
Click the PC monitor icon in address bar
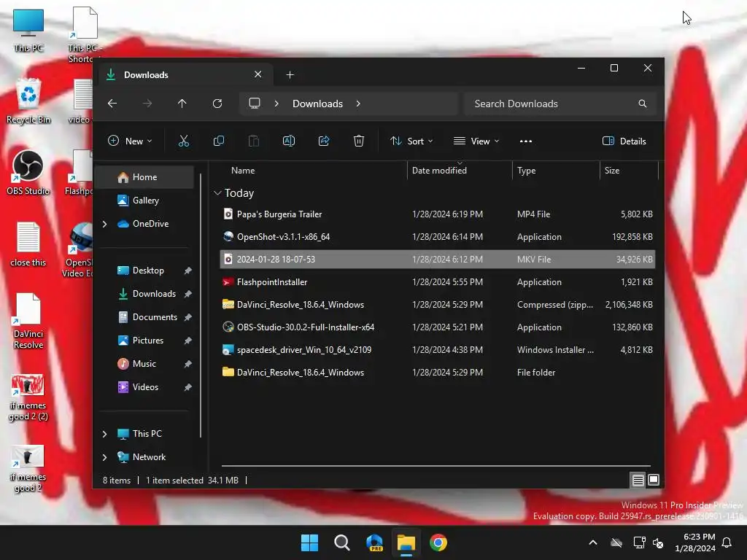point(255,104)
